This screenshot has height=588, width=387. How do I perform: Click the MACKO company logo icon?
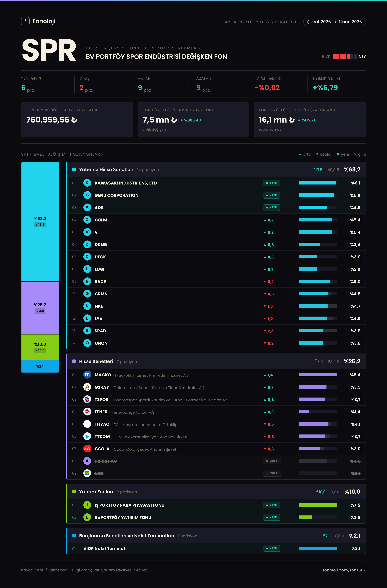coord(87,375)
